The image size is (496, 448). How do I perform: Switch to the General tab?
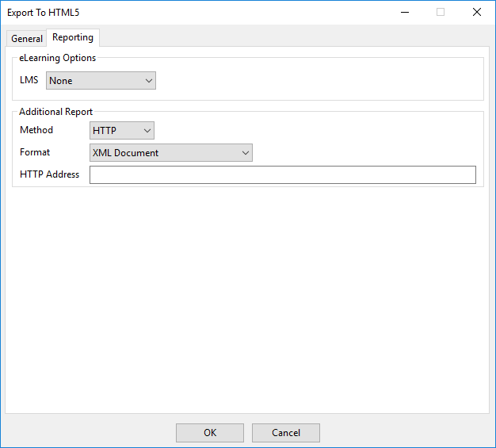coord(27,39)
